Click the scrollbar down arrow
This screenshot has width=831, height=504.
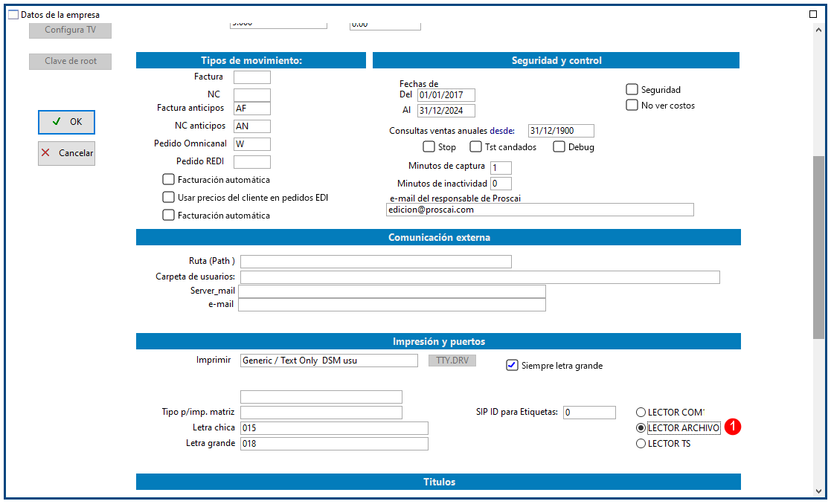[819, 491]
